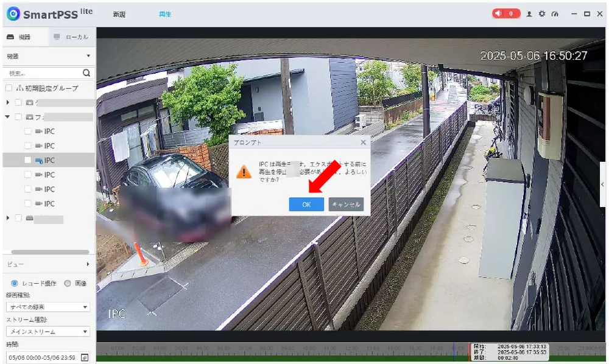This screenshot has height=364, width=609.
Task: Click the search magnifier icon
Action: click(x=86, y=73)
